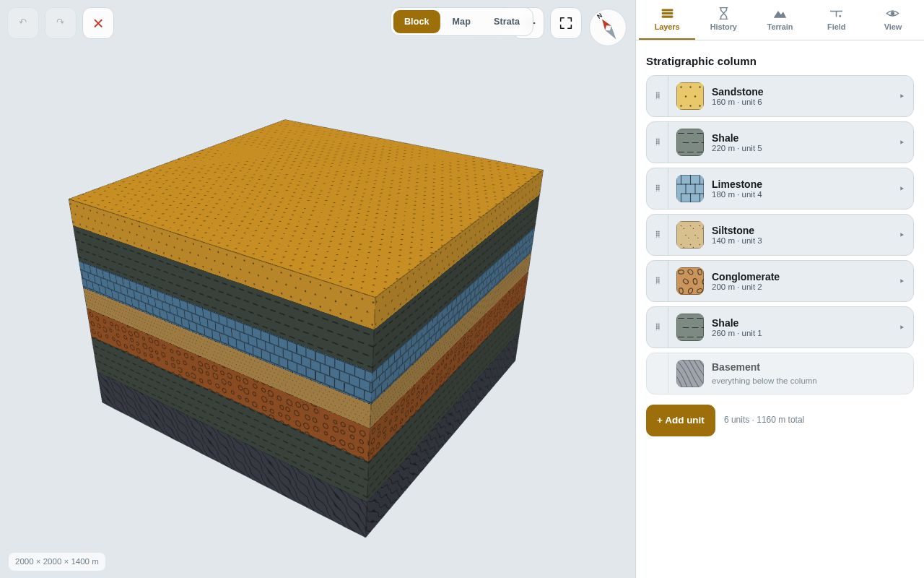This screenshot has height=578, width=924.
Task: Expand the Siltstone layer details
Action: 902,235
